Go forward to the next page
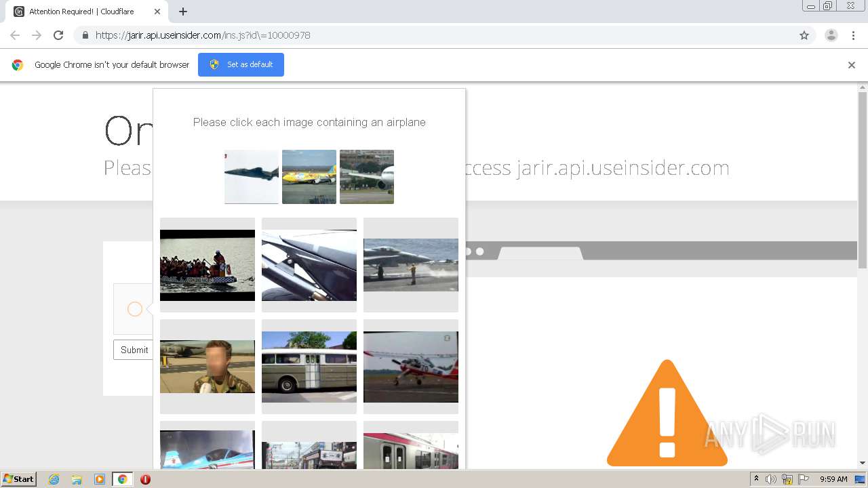Screen dimensions: 868x488 point(37,35)
